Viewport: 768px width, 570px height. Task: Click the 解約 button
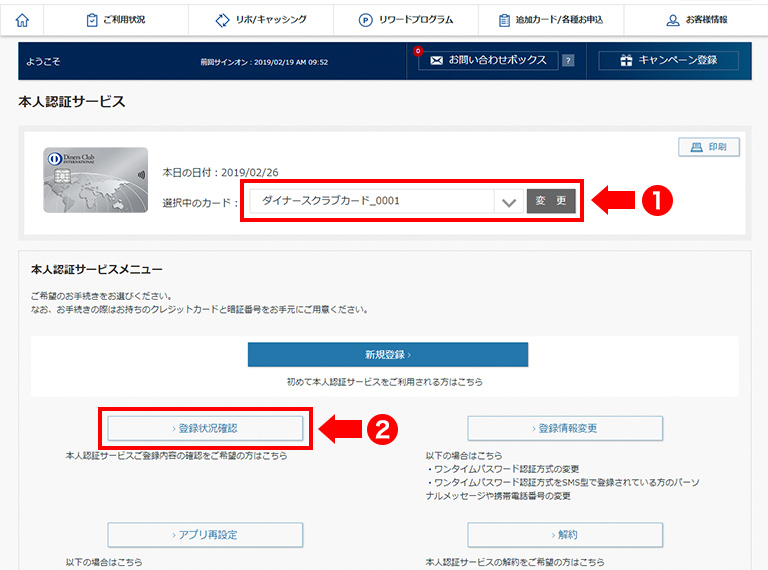click(x=565, y=534)
